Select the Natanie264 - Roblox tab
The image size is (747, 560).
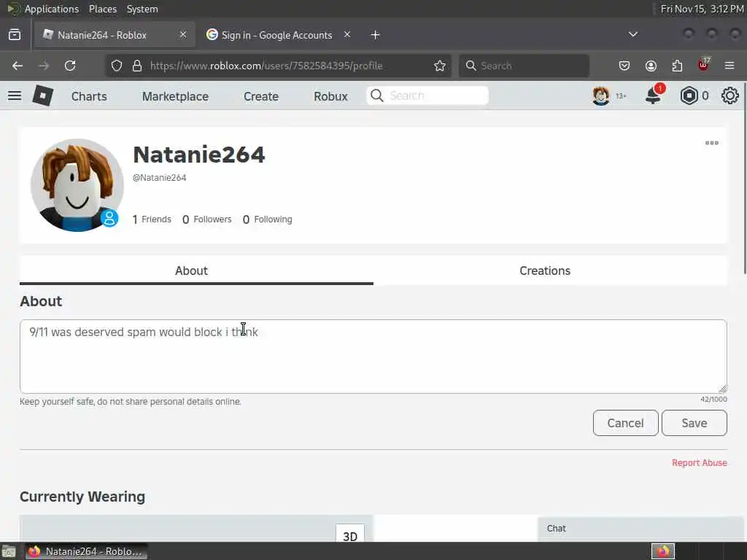pos(115,35)
